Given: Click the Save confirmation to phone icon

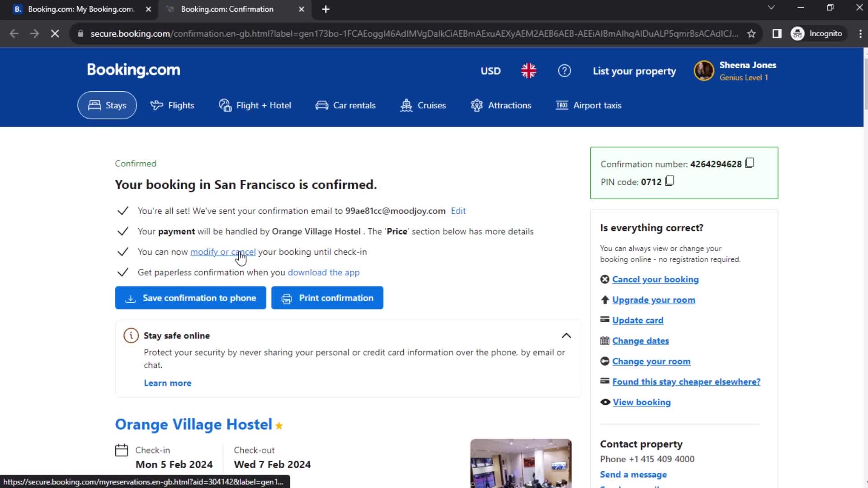Looking at the screenshot, I should (130, 298).
